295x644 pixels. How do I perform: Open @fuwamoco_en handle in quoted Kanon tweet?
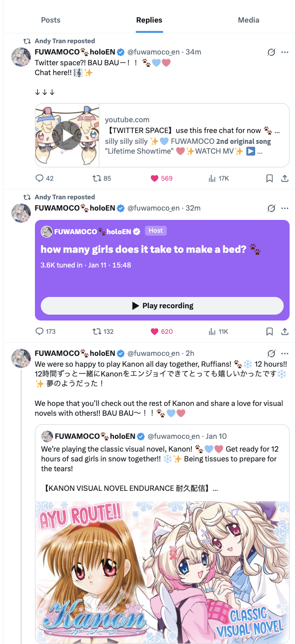click(174, 436)
